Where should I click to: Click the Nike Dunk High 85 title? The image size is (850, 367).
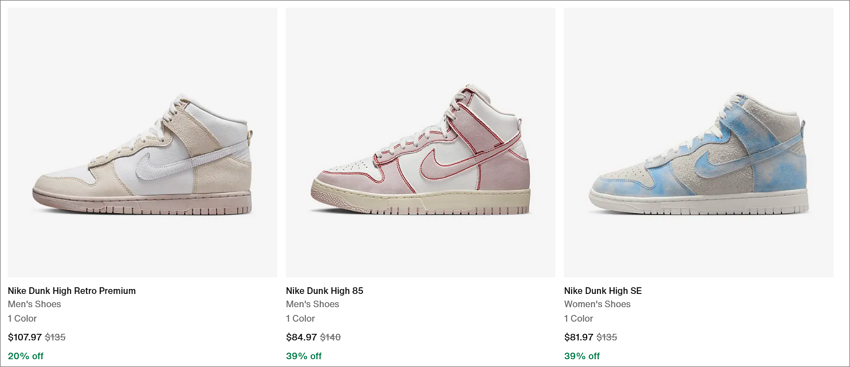tap(324, 291)
